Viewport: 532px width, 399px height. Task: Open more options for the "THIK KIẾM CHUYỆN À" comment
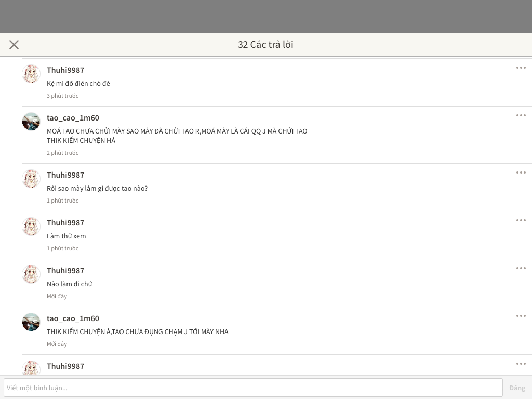click(x=521, y=316)
